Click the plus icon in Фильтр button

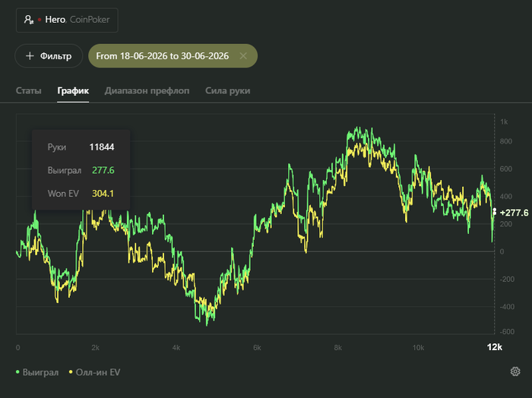30,56
